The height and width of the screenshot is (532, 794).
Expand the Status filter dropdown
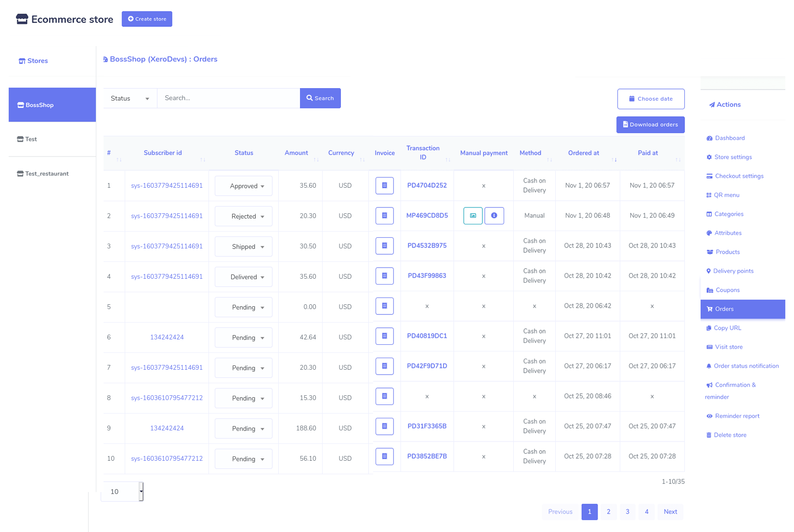point(130,98)
